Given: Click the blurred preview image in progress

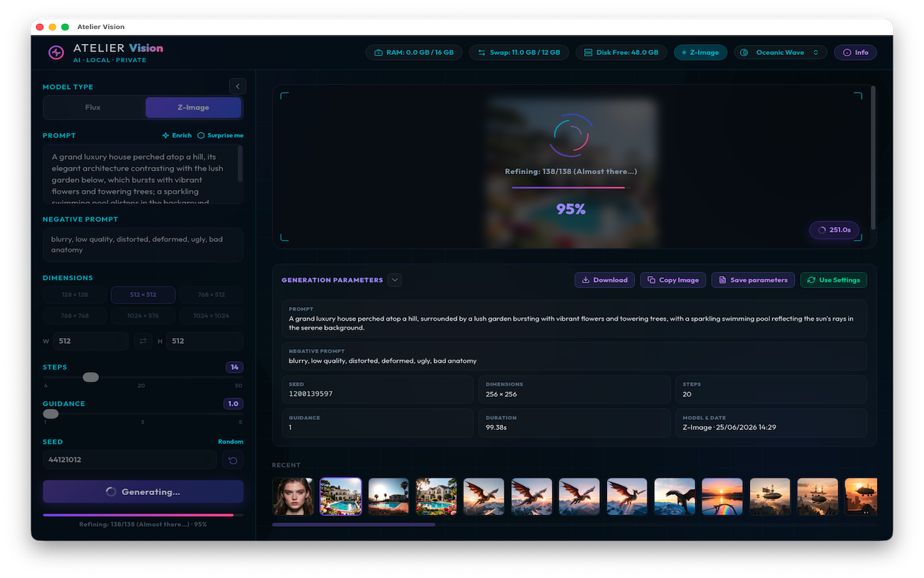Looking at the screenshot, I should [x=572, y=171].
